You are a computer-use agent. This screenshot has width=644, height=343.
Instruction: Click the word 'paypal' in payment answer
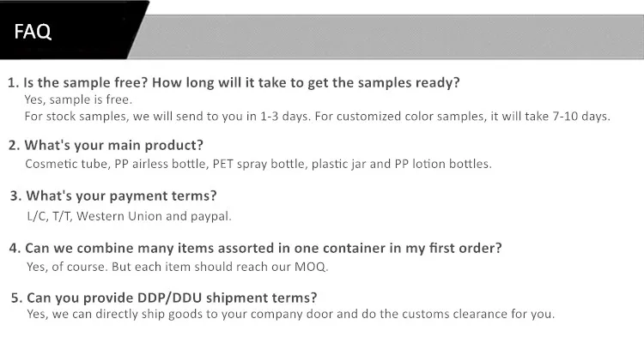[x=210, y=216]
